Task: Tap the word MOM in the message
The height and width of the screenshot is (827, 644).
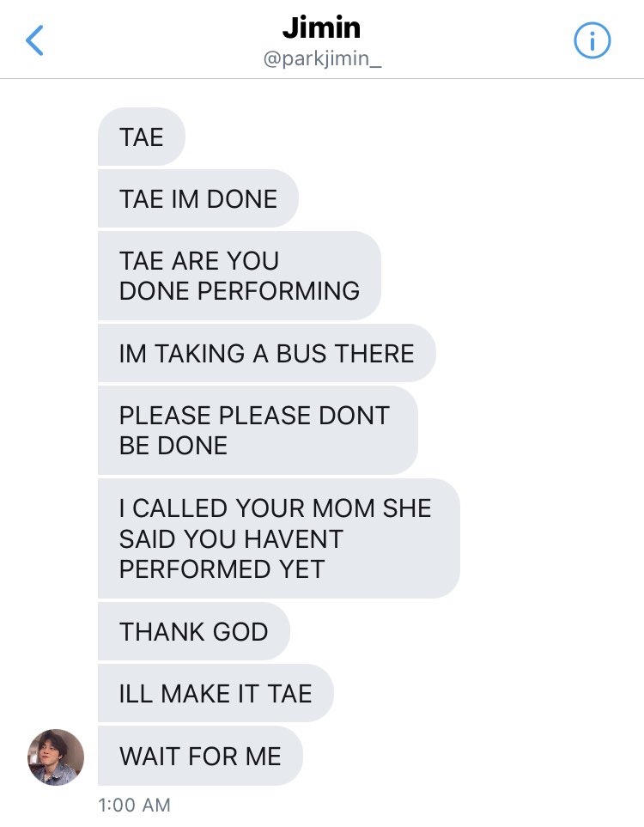Action: pos(343,508)
